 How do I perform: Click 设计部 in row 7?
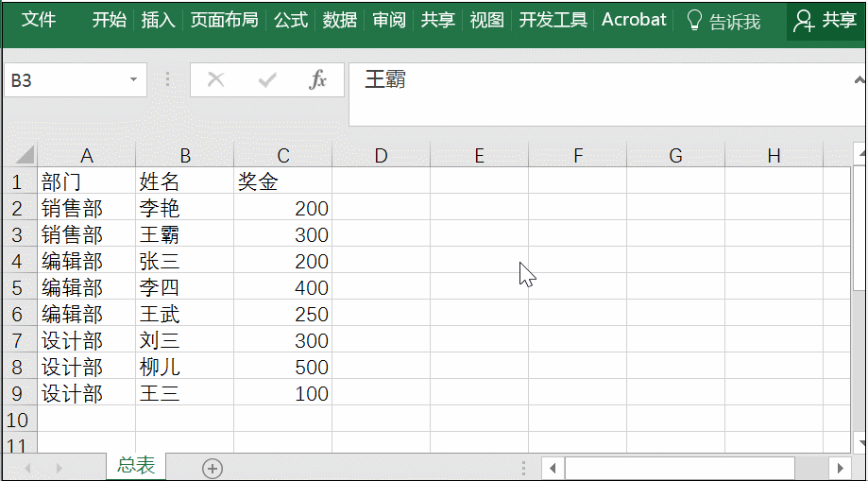coord(86,340)
